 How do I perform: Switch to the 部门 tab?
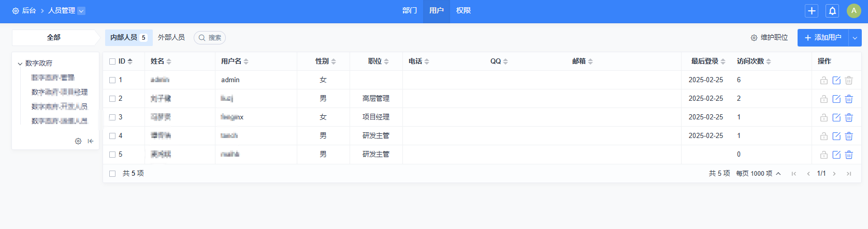point(410,11)
